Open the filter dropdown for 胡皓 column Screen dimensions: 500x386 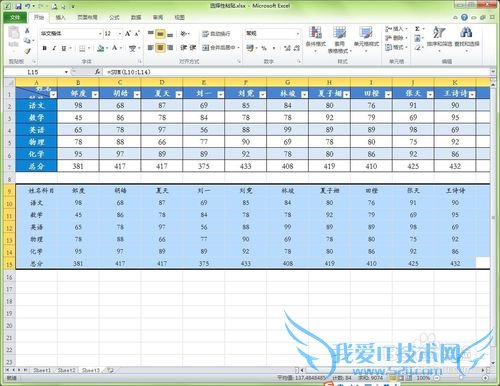(137, 95)
